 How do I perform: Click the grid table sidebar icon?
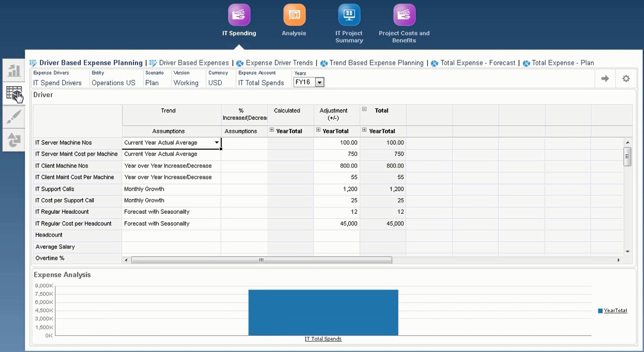(14, 93)
